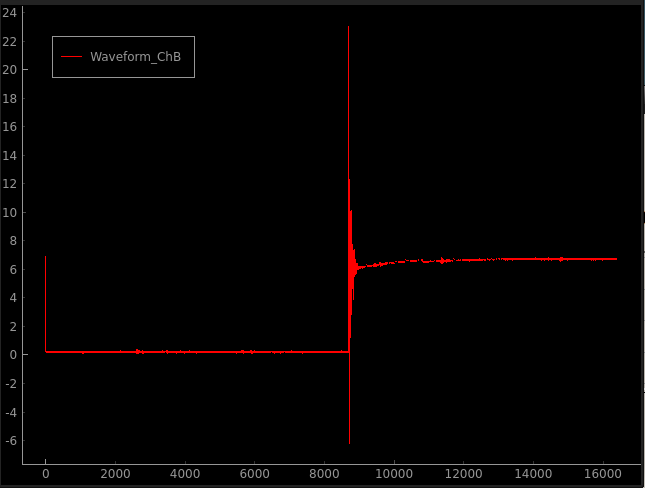645x488 pixels.
Task: Click the flat red baseline near x 4000
Action: tap(185, 352)
